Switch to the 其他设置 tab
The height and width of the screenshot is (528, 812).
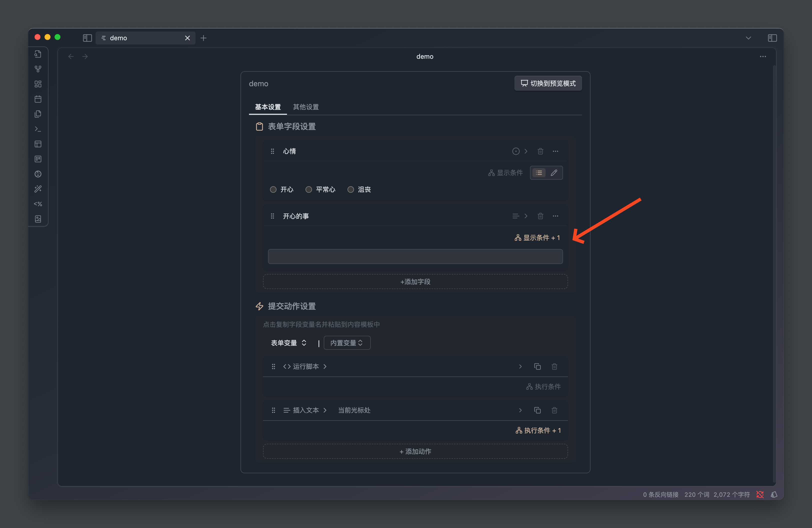[x=306, y=107]
